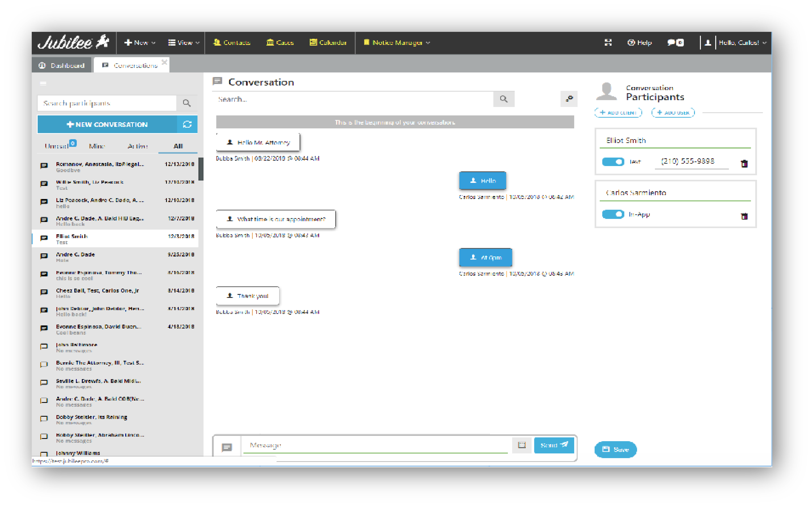Click the conversation settings icon by search

(569, 99)
